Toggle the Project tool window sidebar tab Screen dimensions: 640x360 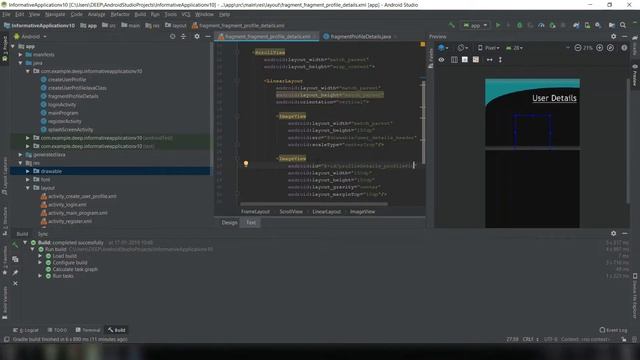coord(5,48)
